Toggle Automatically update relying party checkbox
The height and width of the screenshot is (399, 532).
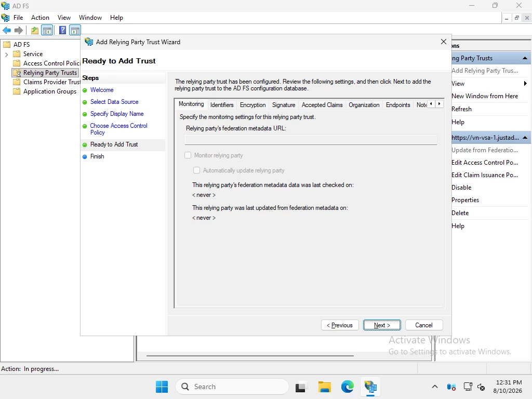pos(196,170)
